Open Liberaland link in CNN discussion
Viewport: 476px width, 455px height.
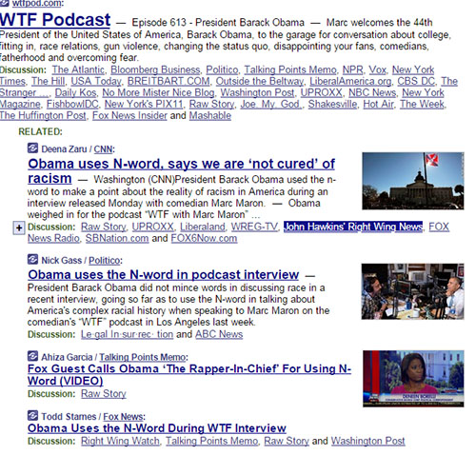click(203, 227)
